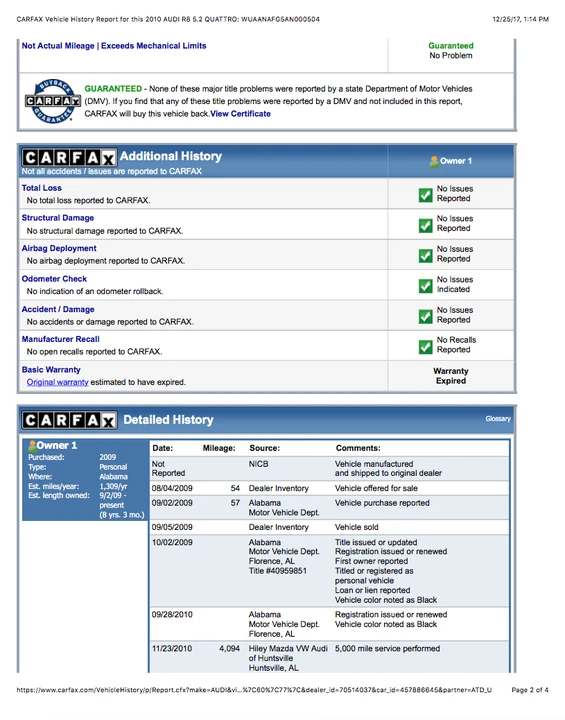The height and width of the screenshot is (720, 565).
Task: Click the 09/05/2009 date entry
Action: [x=172, y=528]
